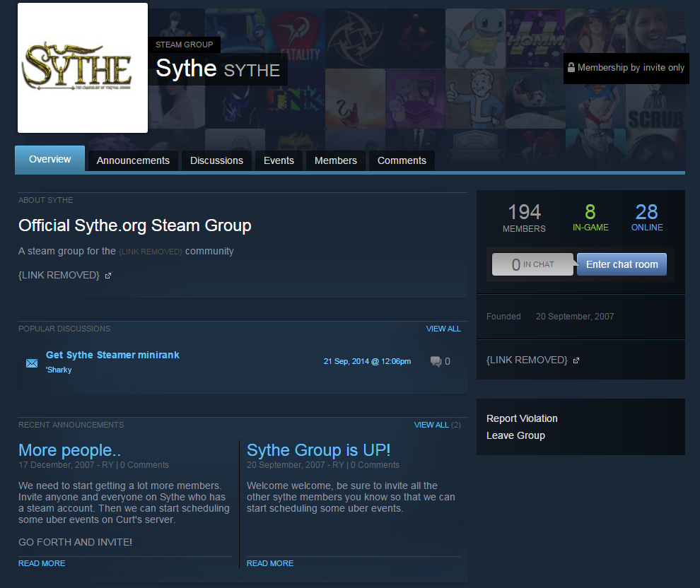Viewport: 700px width, 588px height.
Task: Show the Members tab
Action: [x=336, y=160]
